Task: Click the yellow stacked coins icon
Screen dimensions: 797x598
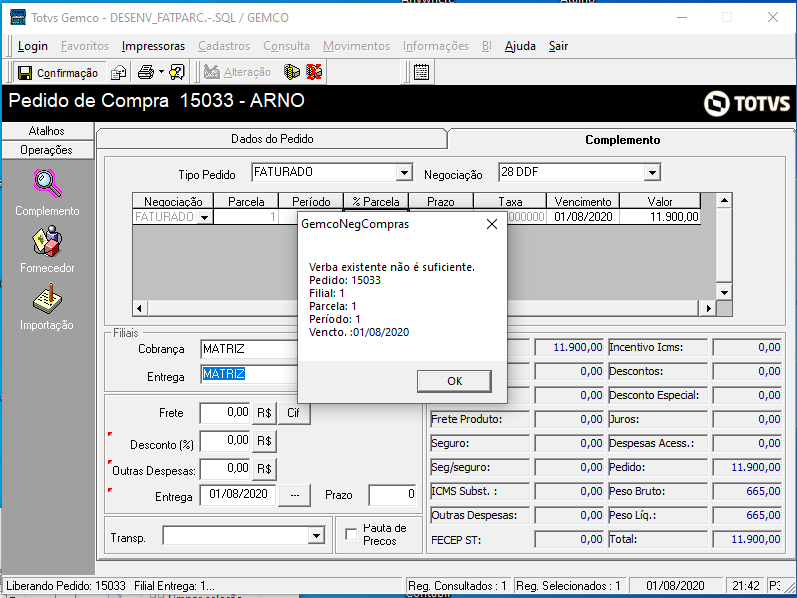Action: (x=292, y=72)
